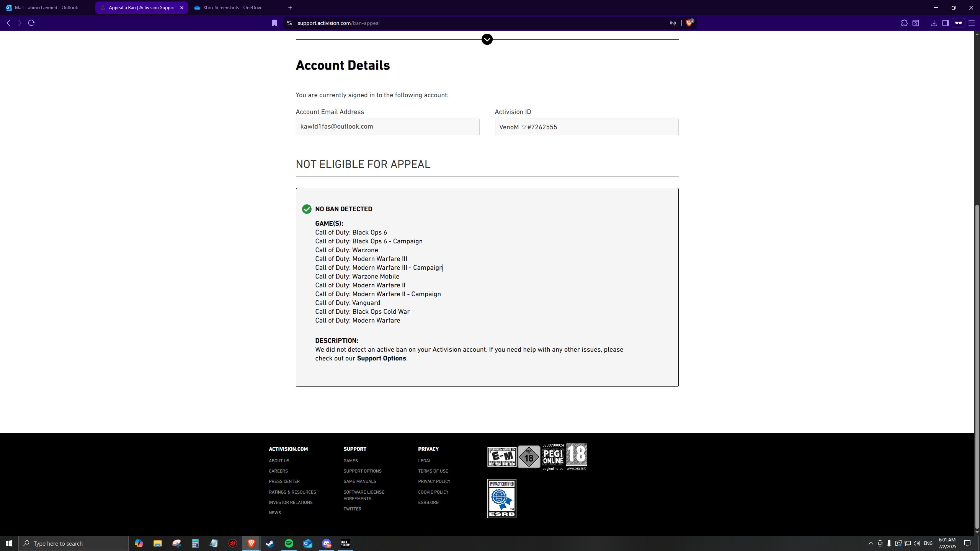
Task: Click the volume speaker tray icon
Action: [x=916, y=543]
